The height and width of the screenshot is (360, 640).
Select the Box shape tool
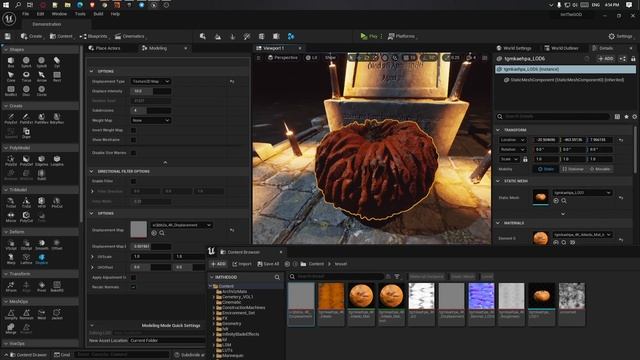click(11, 62)
